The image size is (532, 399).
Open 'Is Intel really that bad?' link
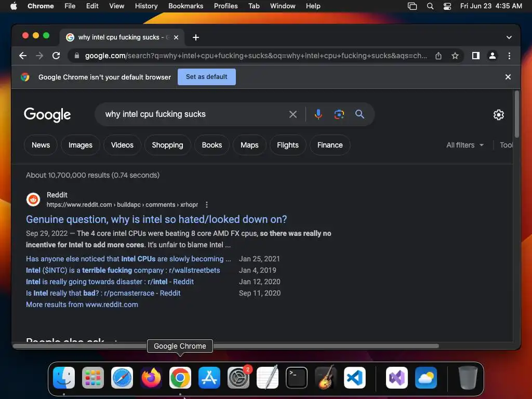(103, 293)
